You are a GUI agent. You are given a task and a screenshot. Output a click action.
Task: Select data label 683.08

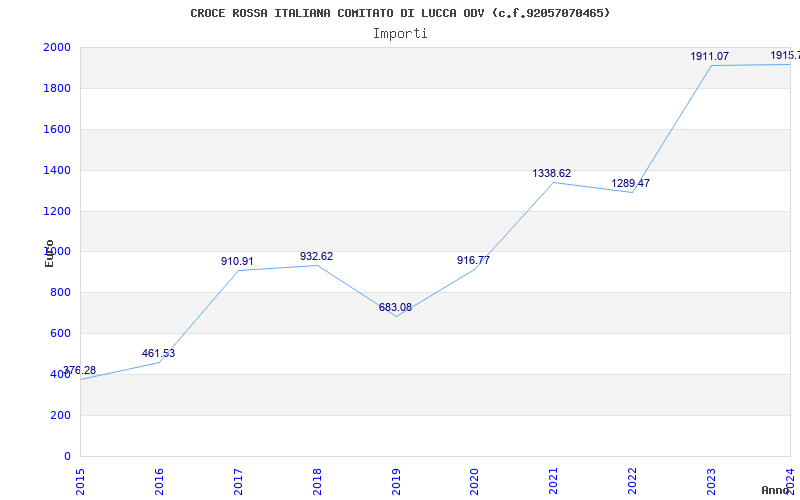(x=395, y=307)
